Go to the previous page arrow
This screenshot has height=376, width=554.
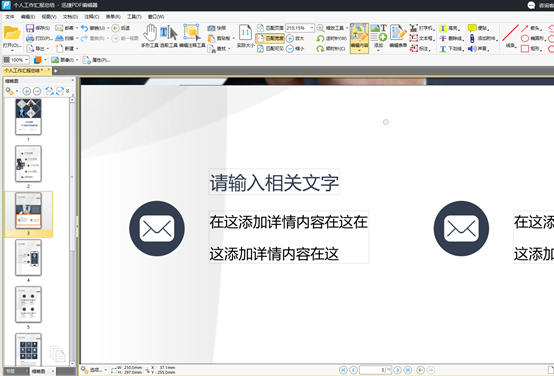pos(353,370)
